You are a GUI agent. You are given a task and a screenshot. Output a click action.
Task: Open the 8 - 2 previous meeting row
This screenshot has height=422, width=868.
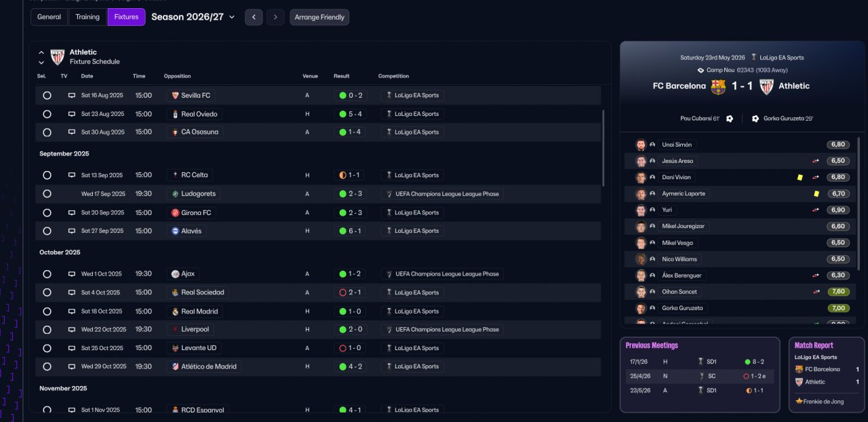699,362
